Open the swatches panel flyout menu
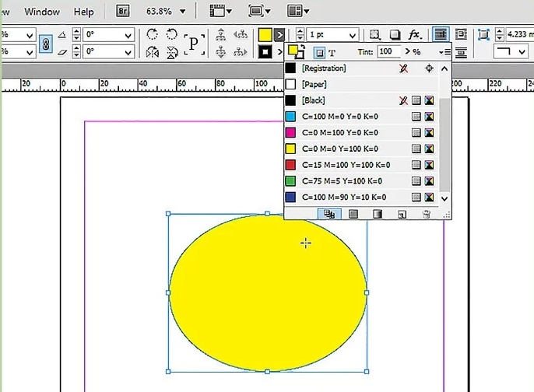 click(x=444, y=52)
